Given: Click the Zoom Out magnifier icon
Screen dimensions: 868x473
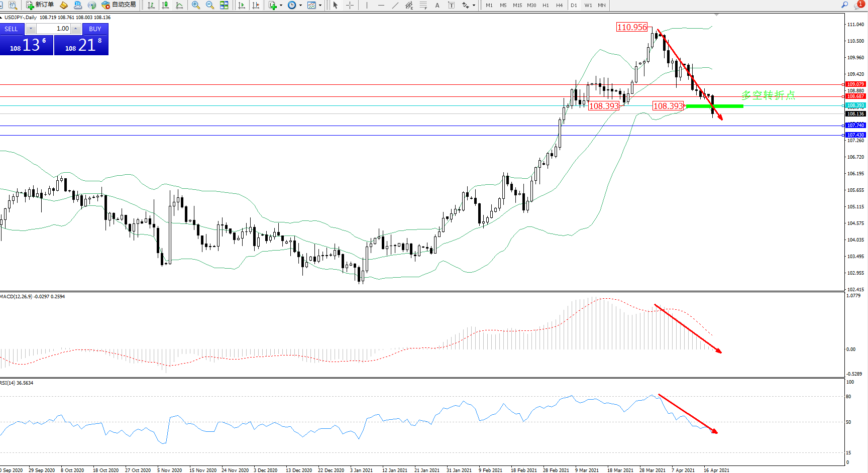Looking at the screenshot, I should [x=210, y=5].
